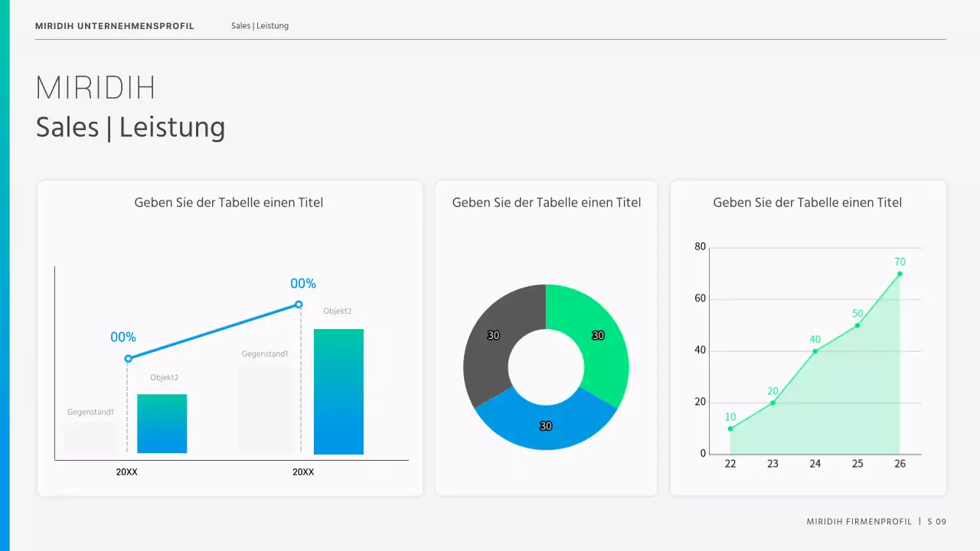The height and width of the screenshot is (551, 980).
Task: Click the pale Gegenstand1 bar beside tallest bar
Action: pos(265,408)
